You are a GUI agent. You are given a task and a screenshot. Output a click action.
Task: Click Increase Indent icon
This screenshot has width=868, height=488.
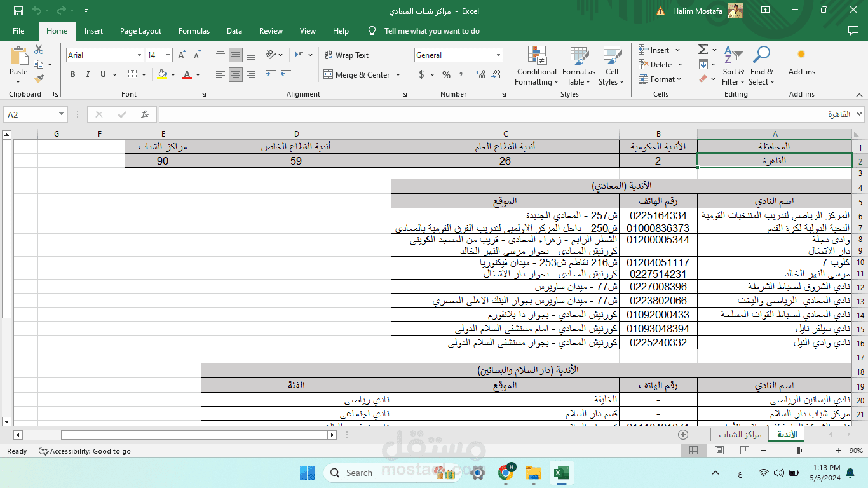(287, 75)
